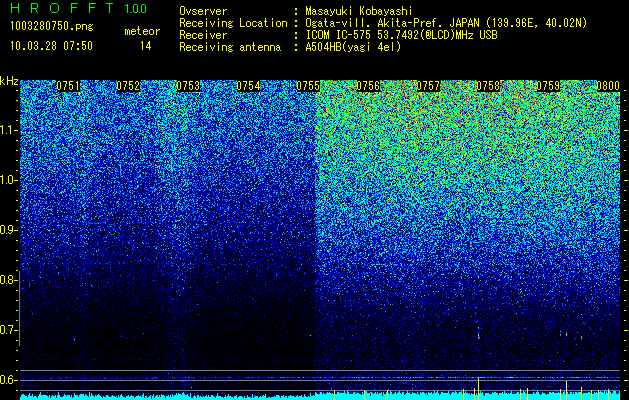The height and width of the screenshot is (400, 629).
Task: Click the 0756 time marker label
Action: click(368, 86)
